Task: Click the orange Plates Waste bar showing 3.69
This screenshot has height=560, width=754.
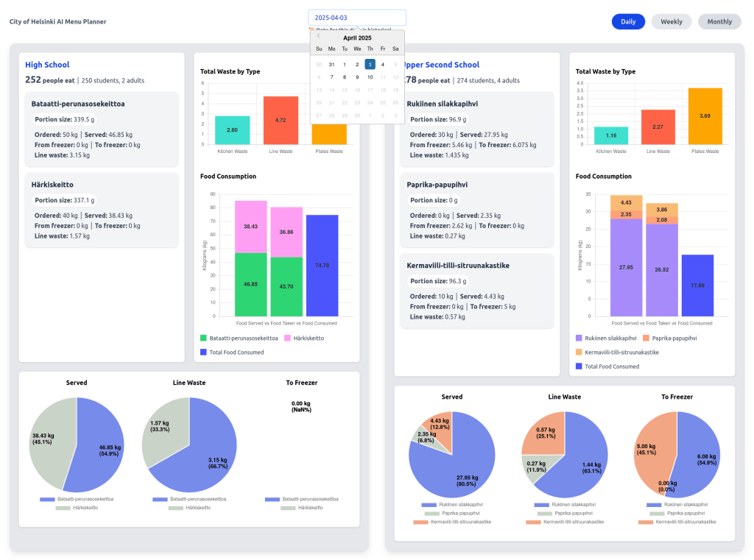Action: click(704, 116)
